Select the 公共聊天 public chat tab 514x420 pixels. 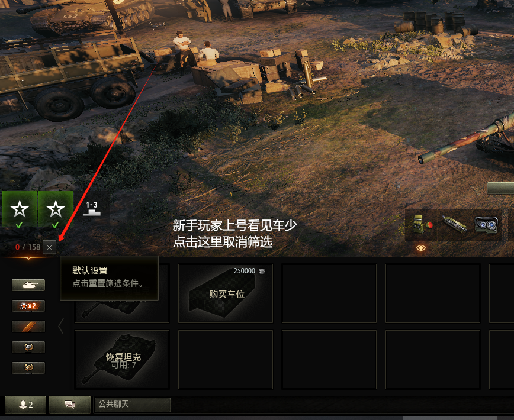[132, 405]
